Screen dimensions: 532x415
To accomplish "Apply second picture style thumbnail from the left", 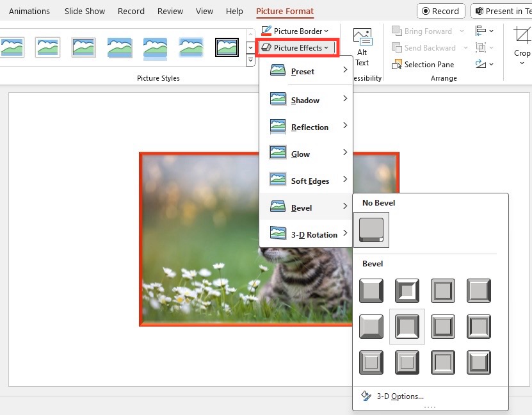I will [47, 47].
